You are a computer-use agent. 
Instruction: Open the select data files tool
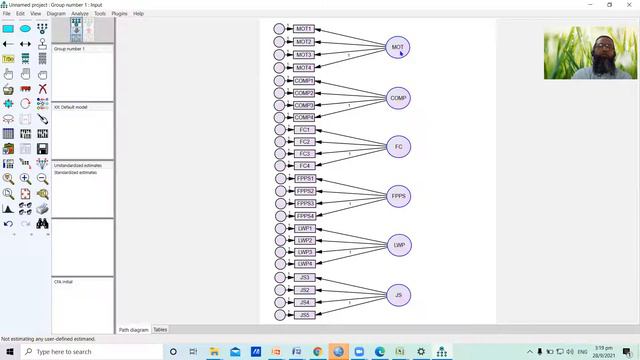pyautogui.click(x=8, y=134)
